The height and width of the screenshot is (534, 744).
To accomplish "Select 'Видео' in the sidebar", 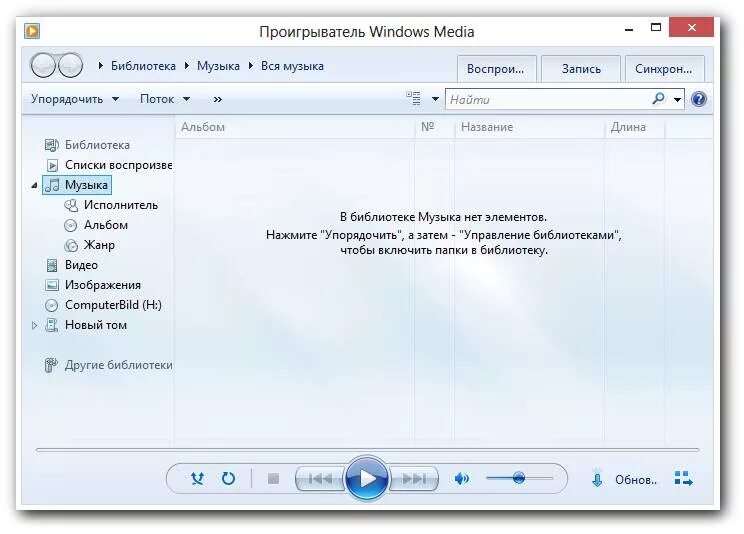I will pyautogui.click(x=81, y=265).
